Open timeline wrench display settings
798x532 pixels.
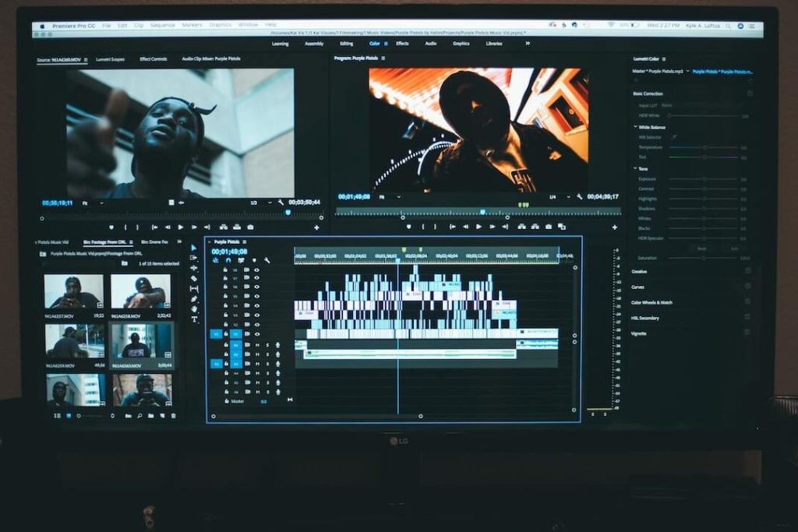pyautogui.click(x=267, y=260)
